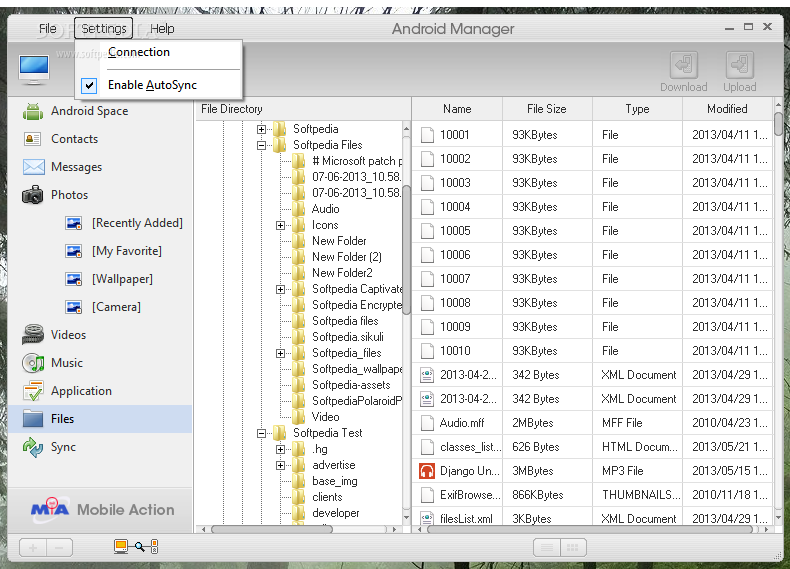Expand the Softpedia_files folder
Viewport: 790px width, 569px height.
pyautogui.click(x=280, y=353)
